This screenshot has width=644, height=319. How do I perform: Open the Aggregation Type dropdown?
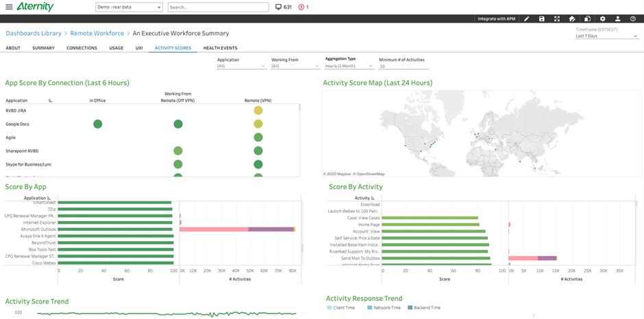click(x=349, y=66)
